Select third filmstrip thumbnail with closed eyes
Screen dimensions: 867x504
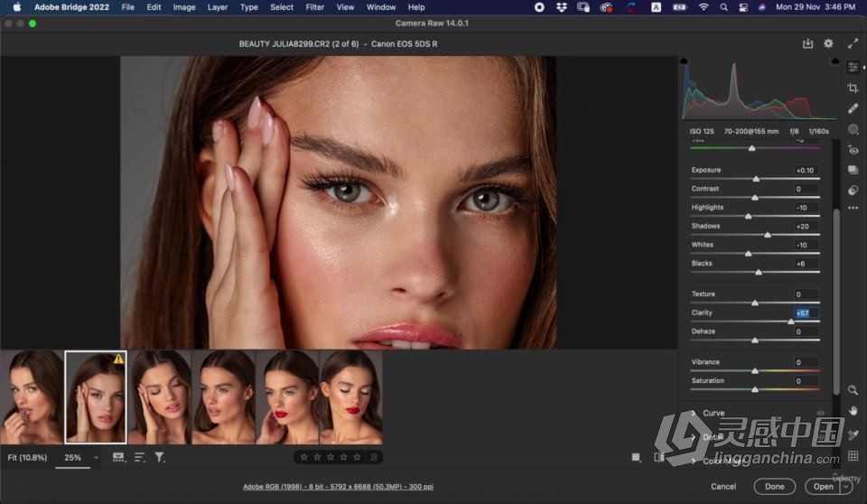161,397
